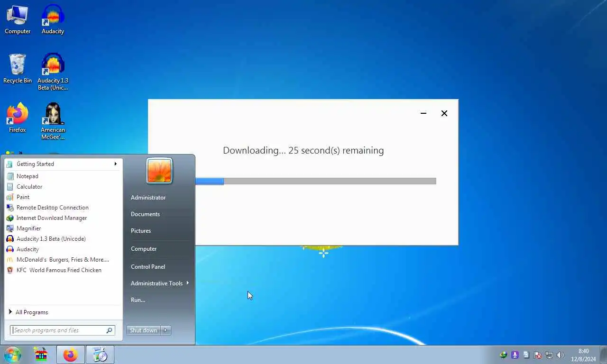Click the Notepad icon in Start menu
607x364 pixels.
tap(10, 176)
